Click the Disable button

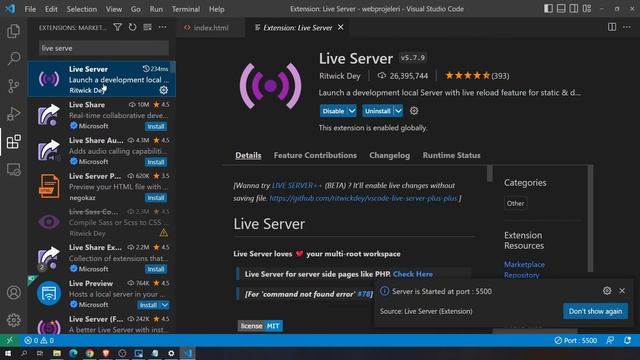tap(333, 111)
